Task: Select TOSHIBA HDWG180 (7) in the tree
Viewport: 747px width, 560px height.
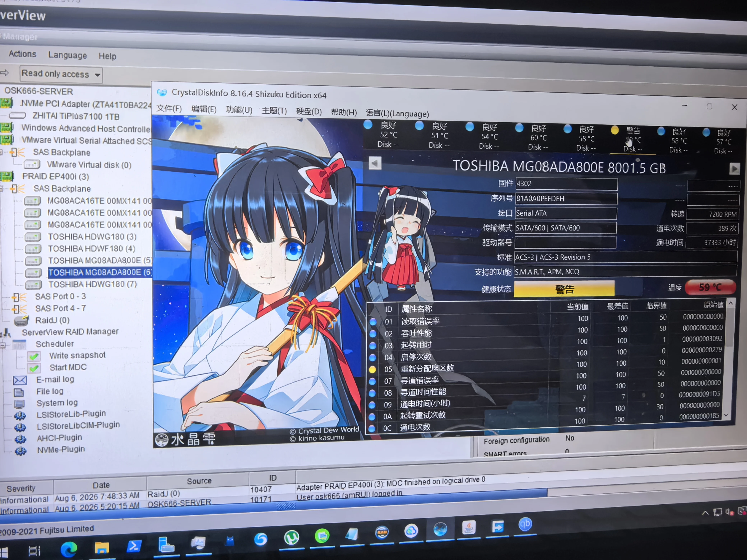Action: pos(92,284)
